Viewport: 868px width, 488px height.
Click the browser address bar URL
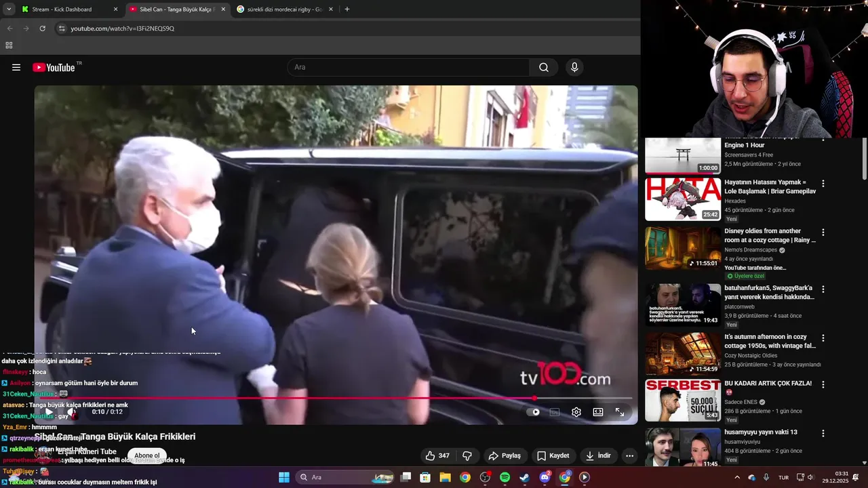point(123,28)
